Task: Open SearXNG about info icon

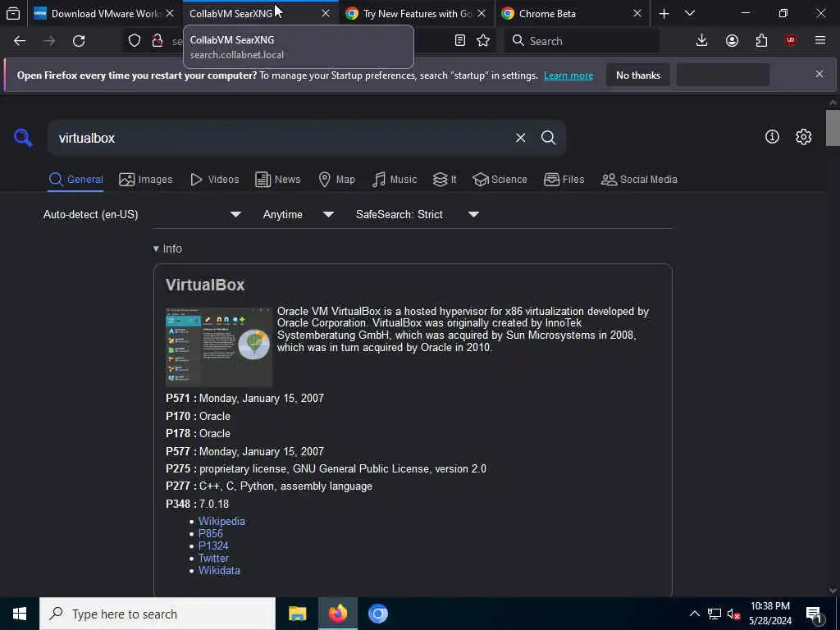Action: point(772,137)
